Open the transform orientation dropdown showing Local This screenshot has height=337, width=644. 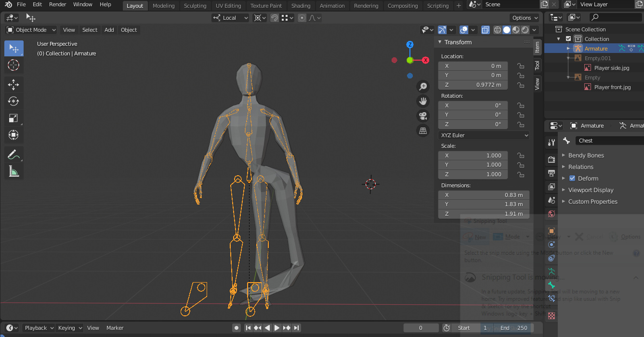230,17
